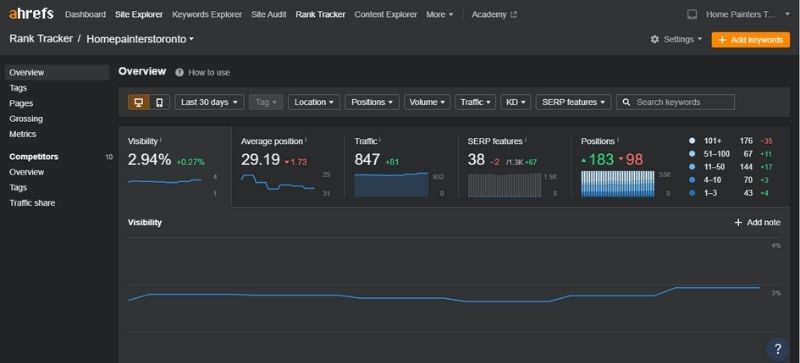Click the Positions stacked bar chart thumbnail

pos(618,184)
